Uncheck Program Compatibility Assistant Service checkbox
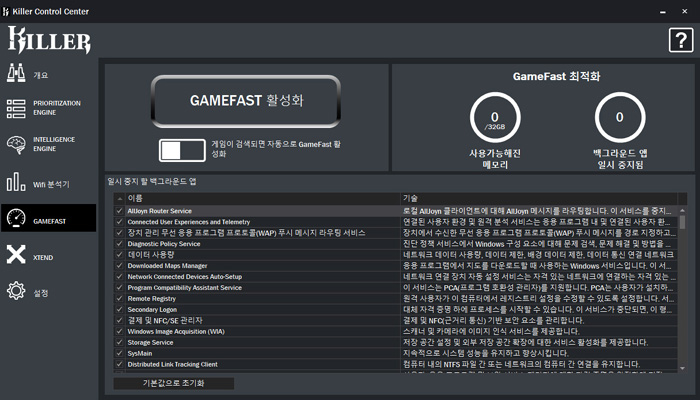This screenshot has height=400, width=700. (x=119, y=288)
